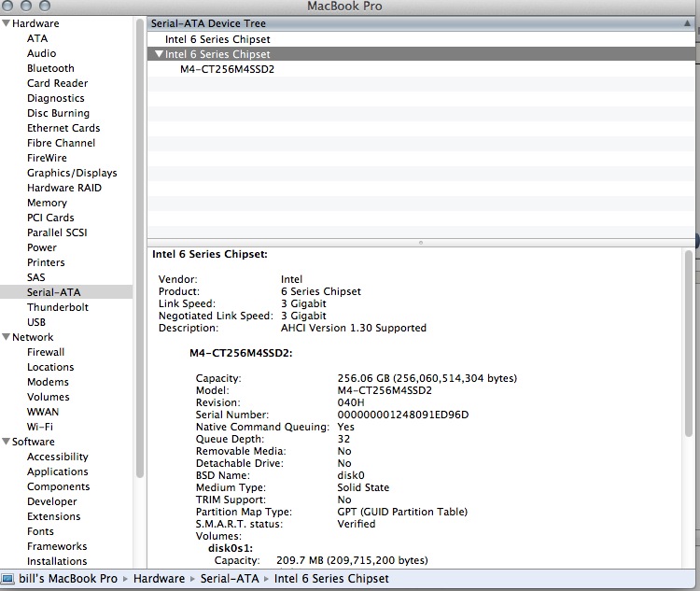The width and height of the screenshot is (700, 591).
Task: Click the Serial-ATA Device Tree column header
Action: point(421,23)
